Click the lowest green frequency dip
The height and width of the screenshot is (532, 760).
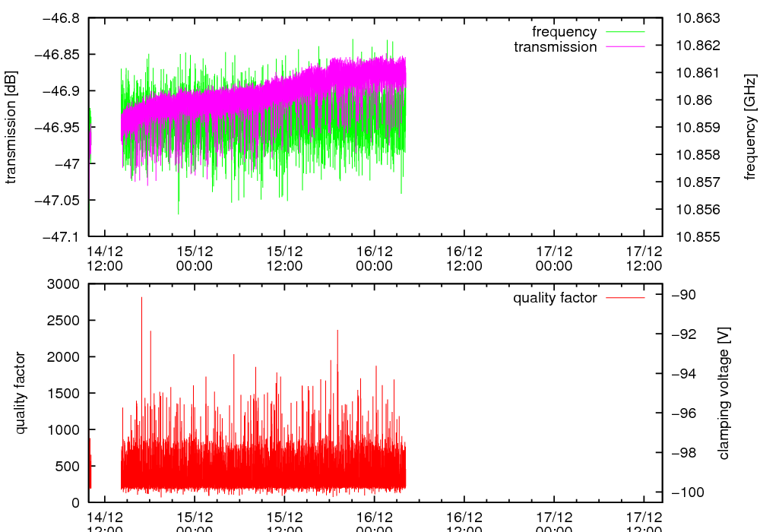click(179, 211)
